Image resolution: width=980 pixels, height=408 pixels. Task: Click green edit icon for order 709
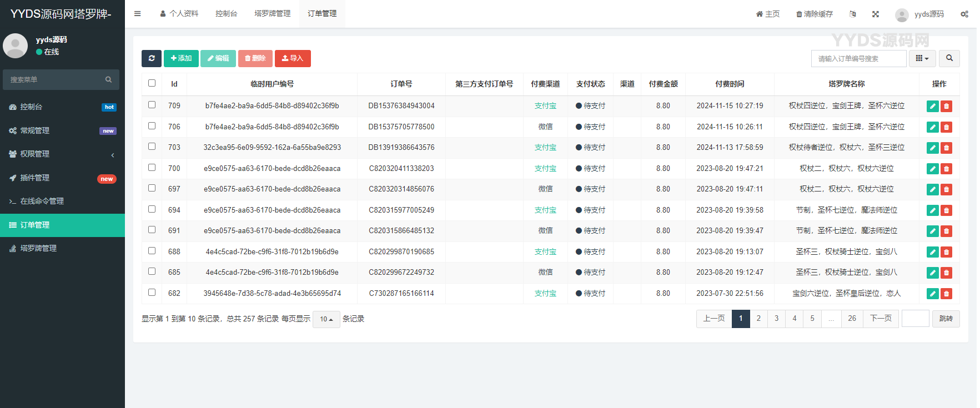tap(932, 106)
